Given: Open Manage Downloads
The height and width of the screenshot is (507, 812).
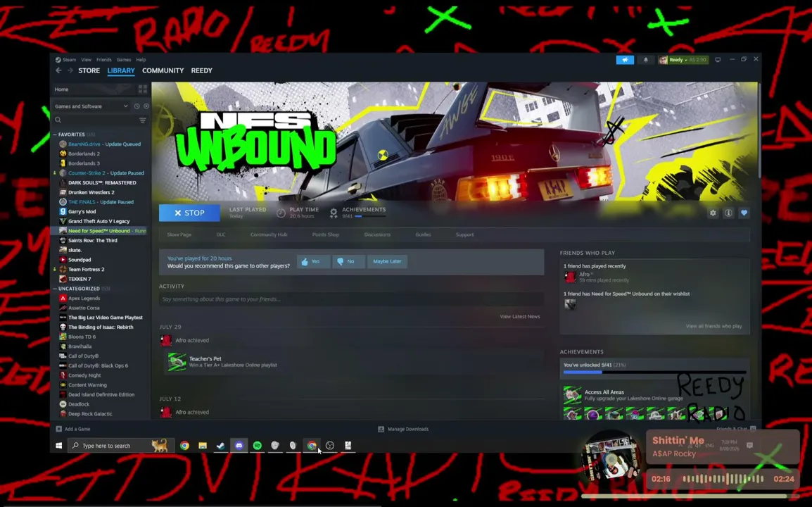Looking at the screenshot, I should click(403, 429).
